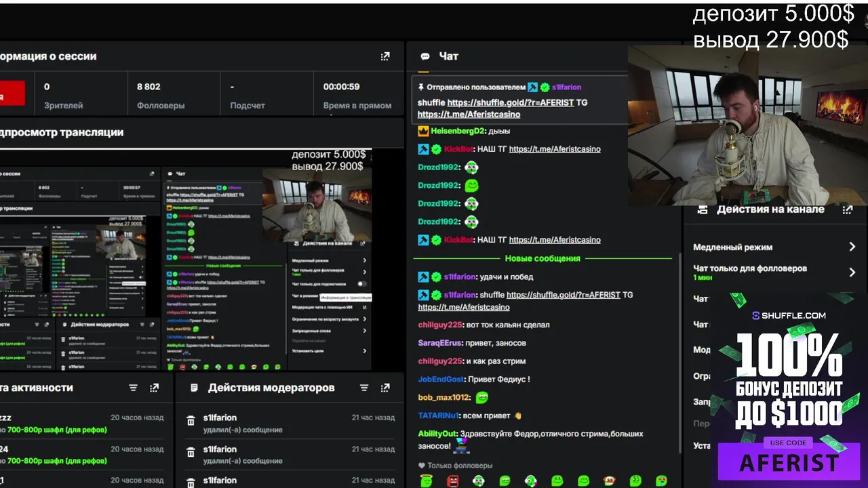Screen dimensions: 868x488
Task: Click the icon beside Действия на канале title
Action: [703, 209]
